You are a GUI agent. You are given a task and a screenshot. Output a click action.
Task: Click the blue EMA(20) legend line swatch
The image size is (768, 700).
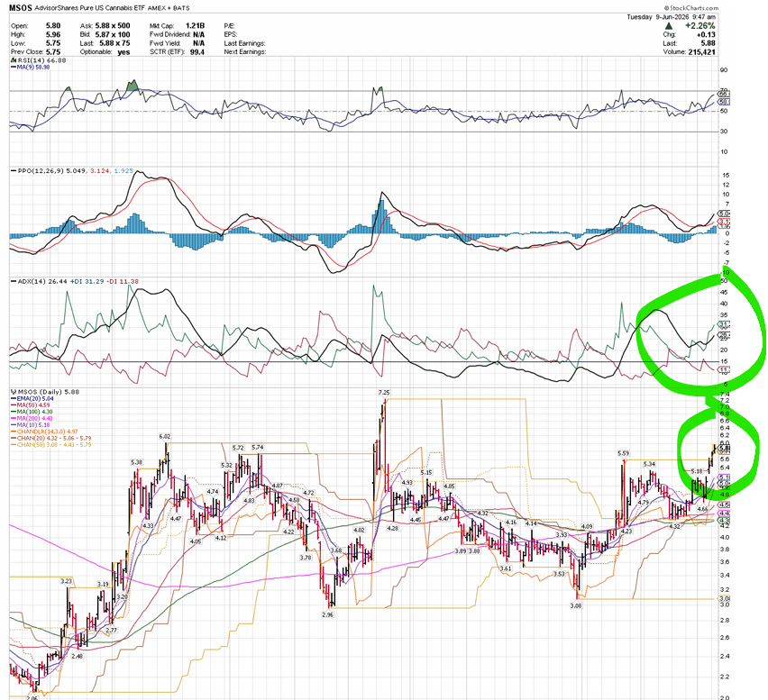click(x=14, y=399)
